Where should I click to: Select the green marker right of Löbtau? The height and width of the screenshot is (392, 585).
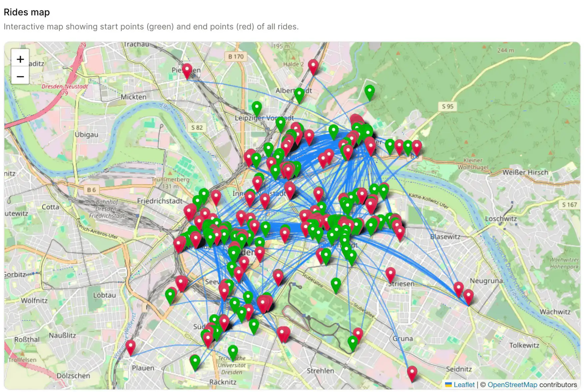[x=170, y=295]
